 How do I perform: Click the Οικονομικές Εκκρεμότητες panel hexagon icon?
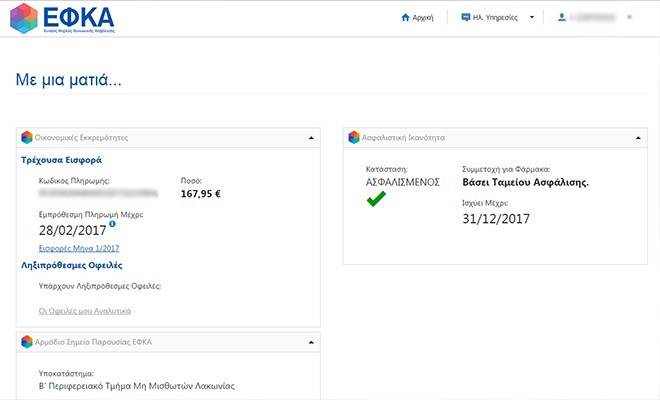[x=27, y=137]
